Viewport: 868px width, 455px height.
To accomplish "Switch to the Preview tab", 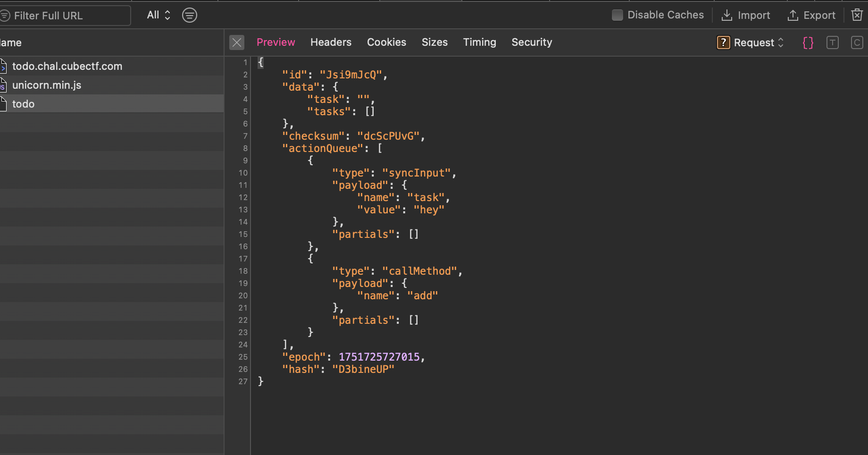I will coord(275,42).
